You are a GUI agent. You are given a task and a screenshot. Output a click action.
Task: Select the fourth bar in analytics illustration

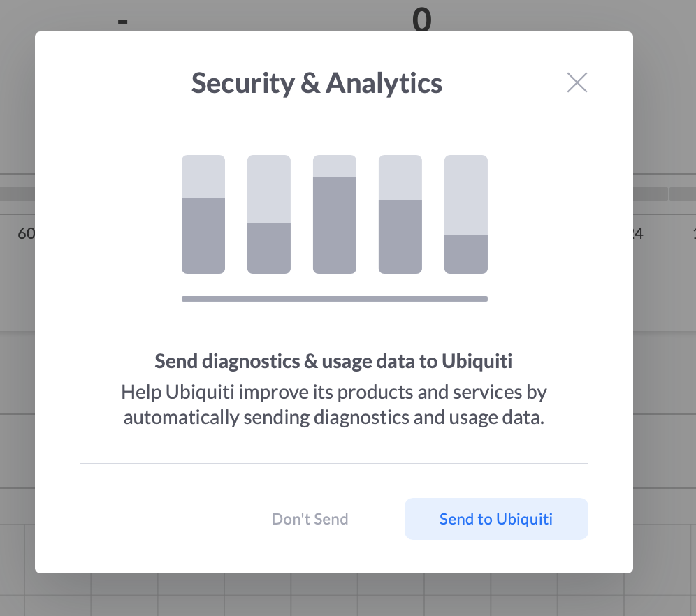tap(400, 214)
